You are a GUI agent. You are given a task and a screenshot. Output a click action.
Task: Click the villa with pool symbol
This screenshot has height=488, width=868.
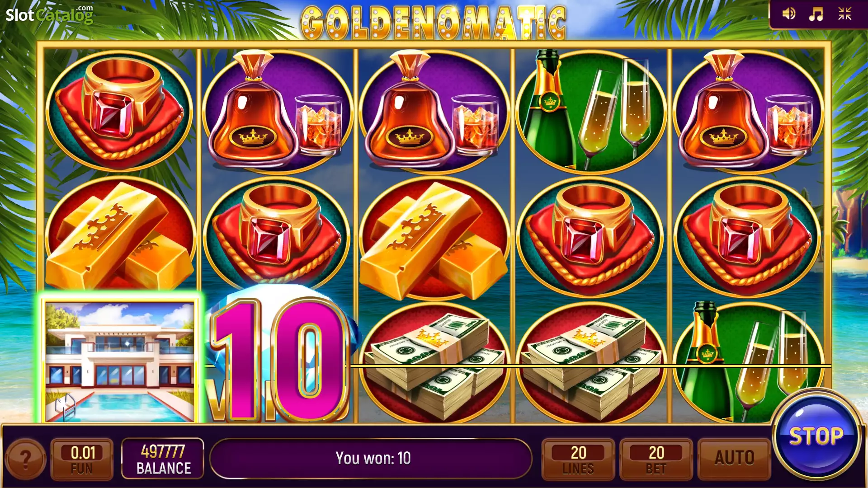pyautogui.click(x=120, y=361)
